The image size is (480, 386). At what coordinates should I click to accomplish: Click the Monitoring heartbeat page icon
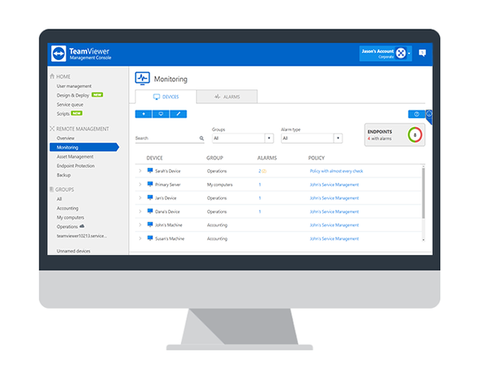pyautogui.click(x=142, y=78)
